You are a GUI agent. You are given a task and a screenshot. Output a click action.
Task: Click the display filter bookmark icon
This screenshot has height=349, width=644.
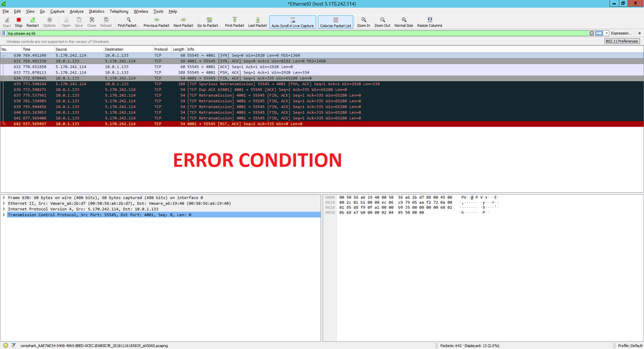4,34
